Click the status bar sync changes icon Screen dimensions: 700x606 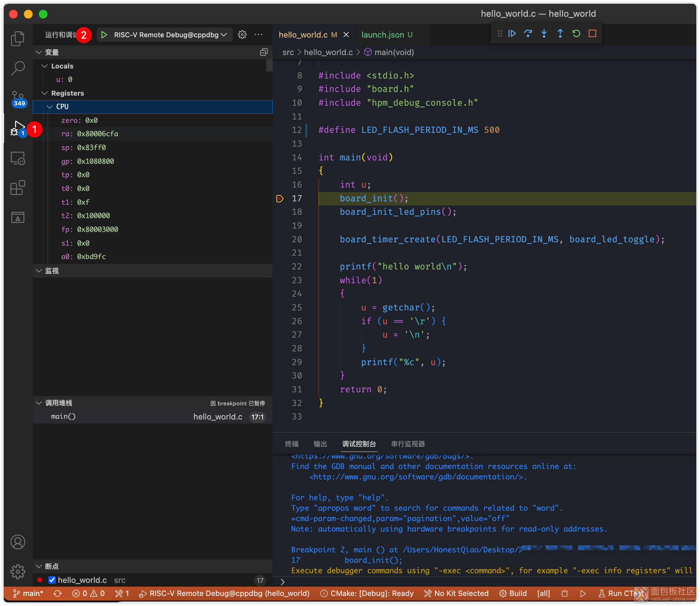pyautogui.click(x=57, y=593)
